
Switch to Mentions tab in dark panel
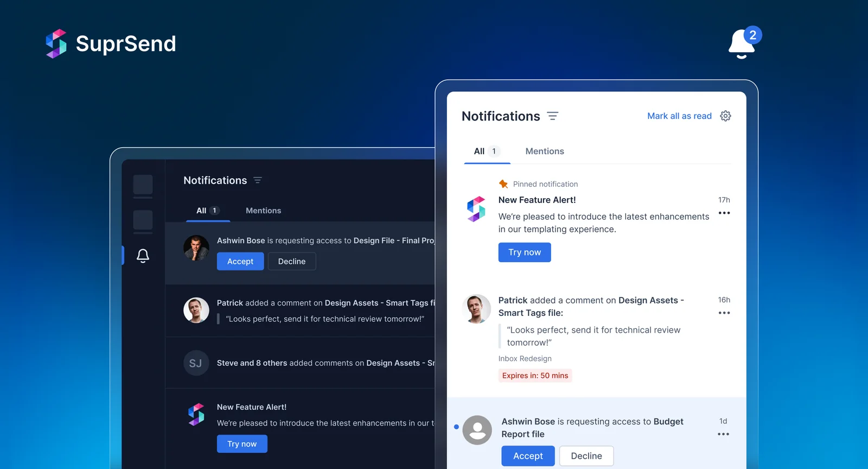click(x=263, y=211)
